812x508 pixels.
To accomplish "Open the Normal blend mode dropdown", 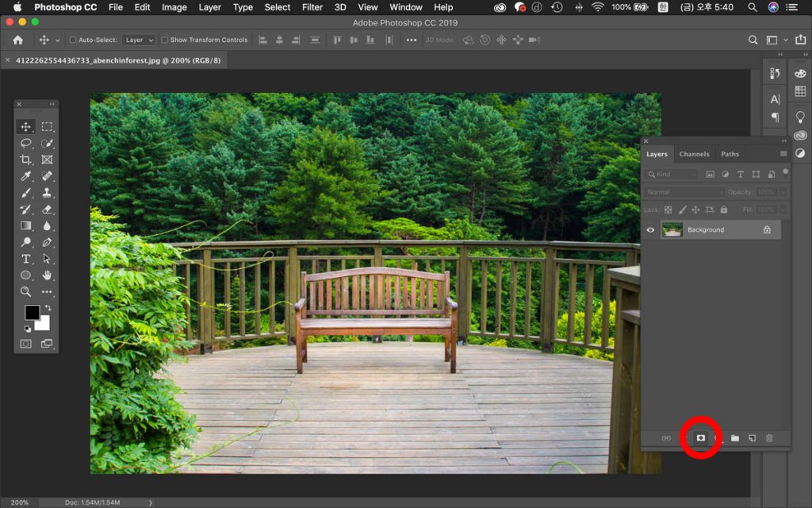I will [684, 192].
